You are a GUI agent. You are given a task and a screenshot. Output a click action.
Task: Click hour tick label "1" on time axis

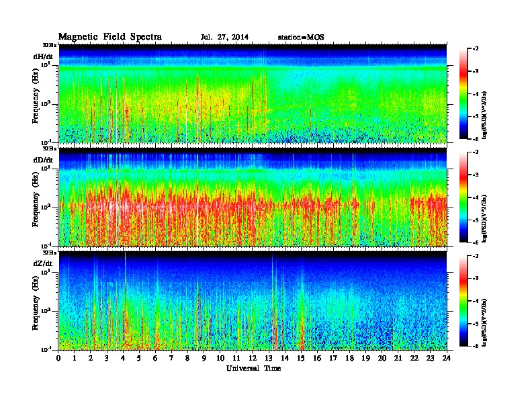click(75, 358)
